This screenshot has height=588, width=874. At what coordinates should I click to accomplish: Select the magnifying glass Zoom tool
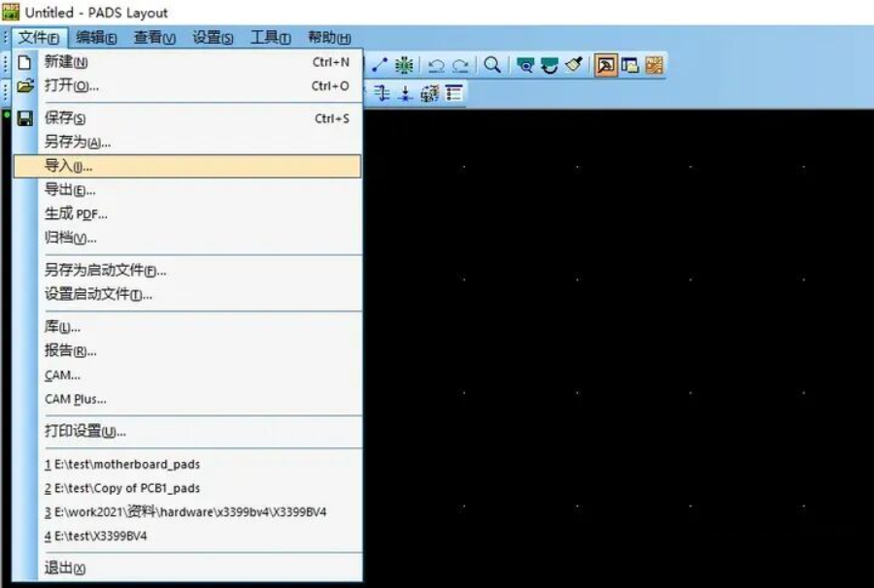point(492,65)
